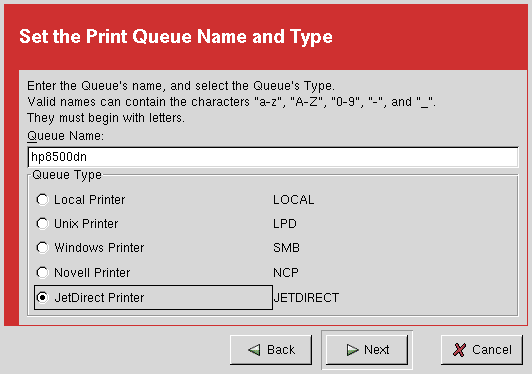The height and width of the screenshot is (374, 532).
Task: Click the Queue Name input field
Action: pyautogui.click(x=273, y=157)
